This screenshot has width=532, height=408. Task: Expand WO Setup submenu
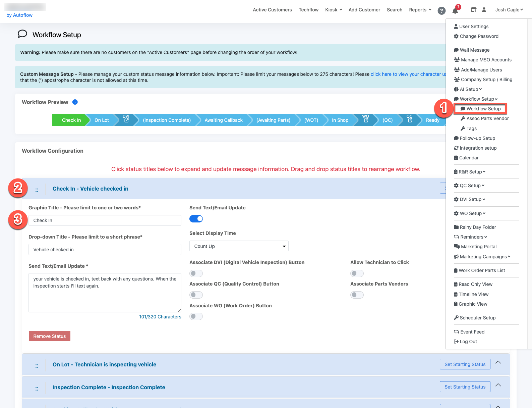[x=470, y=213]
